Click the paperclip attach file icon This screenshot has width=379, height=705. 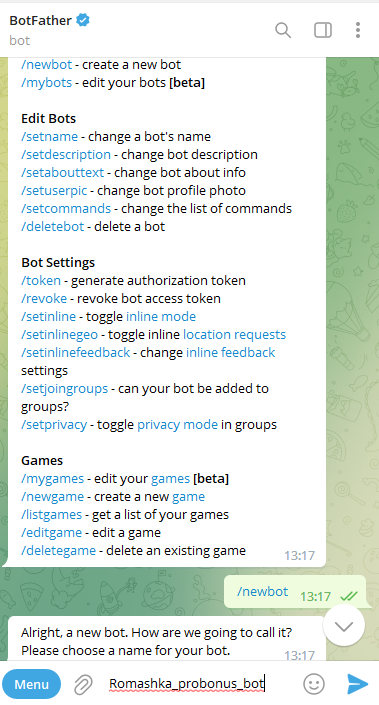coord(83,684)
